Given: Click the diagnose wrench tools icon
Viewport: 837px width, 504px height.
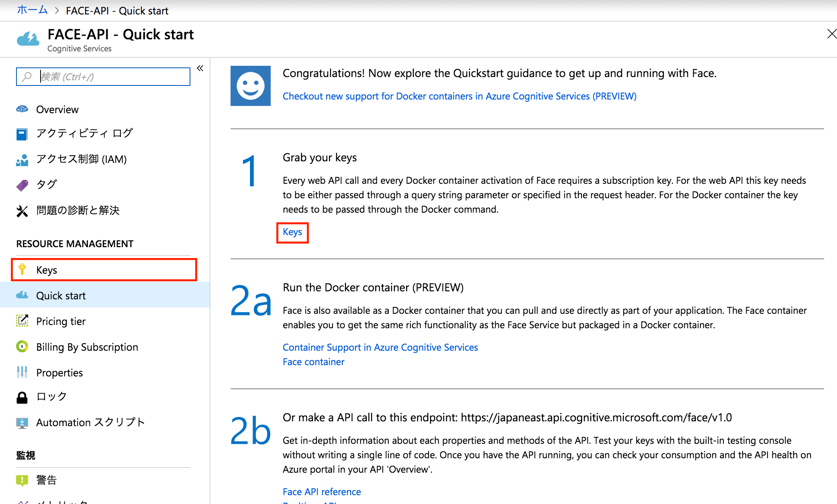Looking at the screenshot, I should (x=22, y=211).
